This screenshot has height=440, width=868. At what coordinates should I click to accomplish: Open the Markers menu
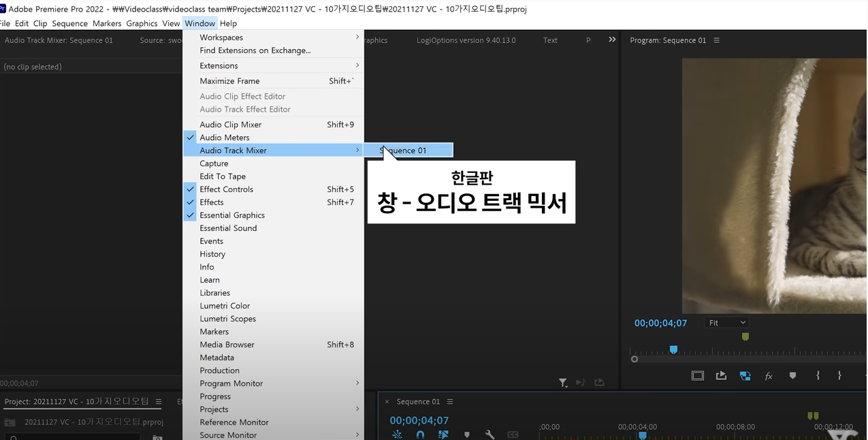(x=107, y=23)
